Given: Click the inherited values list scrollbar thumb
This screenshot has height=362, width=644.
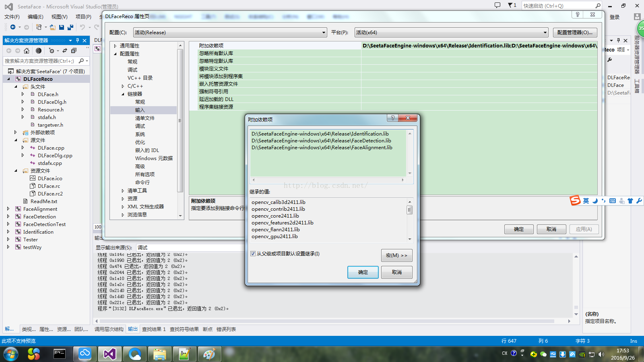Looking at the screenshot, I should [x=410, y=210].
